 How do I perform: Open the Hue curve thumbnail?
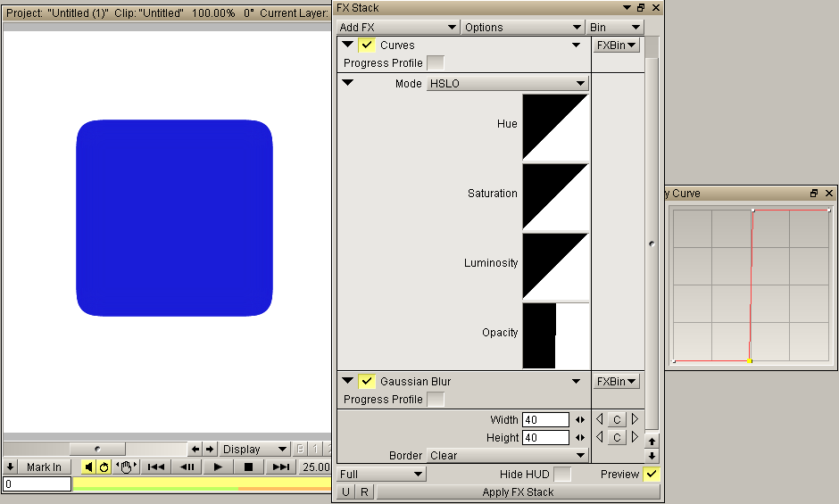point(555,128)
